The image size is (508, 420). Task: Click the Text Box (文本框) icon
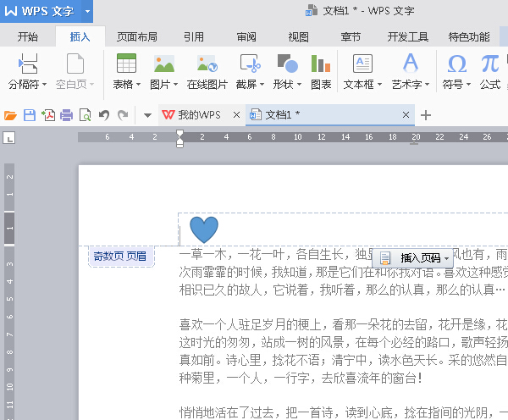(x=362, y=64)
